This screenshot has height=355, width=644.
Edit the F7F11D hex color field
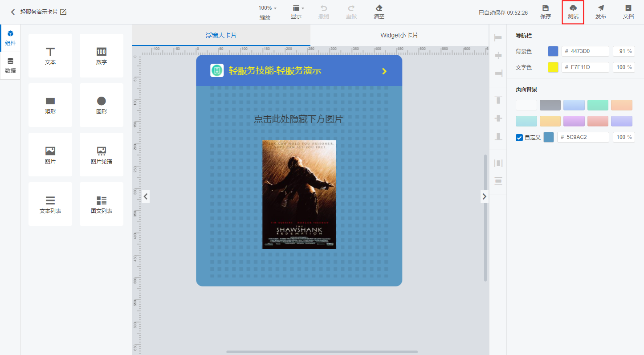585,67
